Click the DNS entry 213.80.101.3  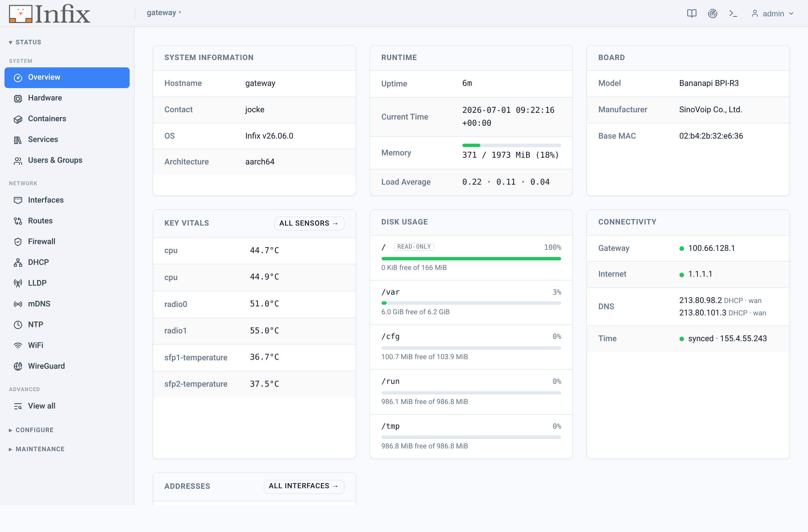[x=703, y=313]
